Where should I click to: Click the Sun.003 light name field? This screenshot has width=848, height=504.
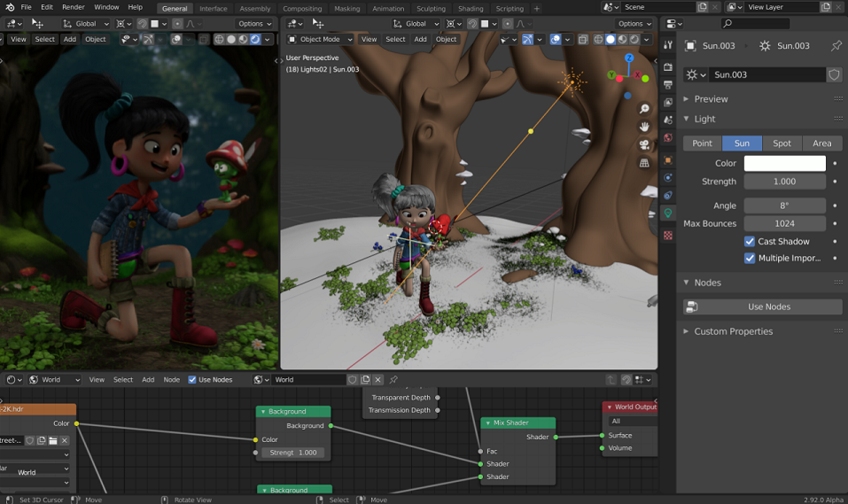point(768,74)
